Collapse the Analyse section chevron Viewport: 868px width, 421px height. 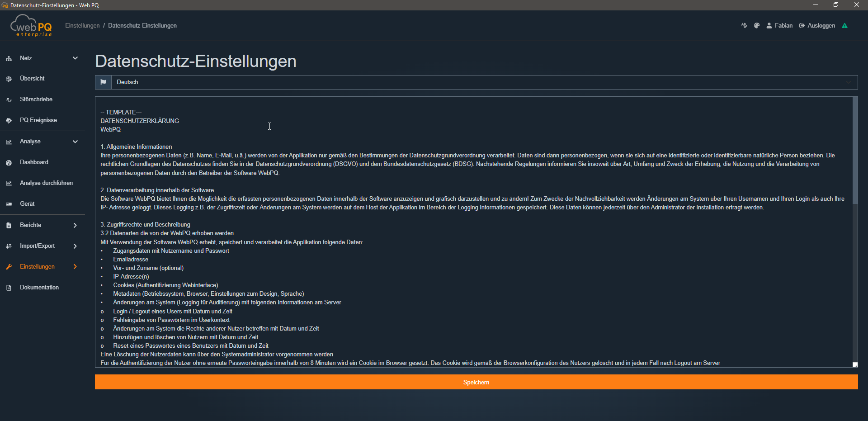click(x=75, y=142)
